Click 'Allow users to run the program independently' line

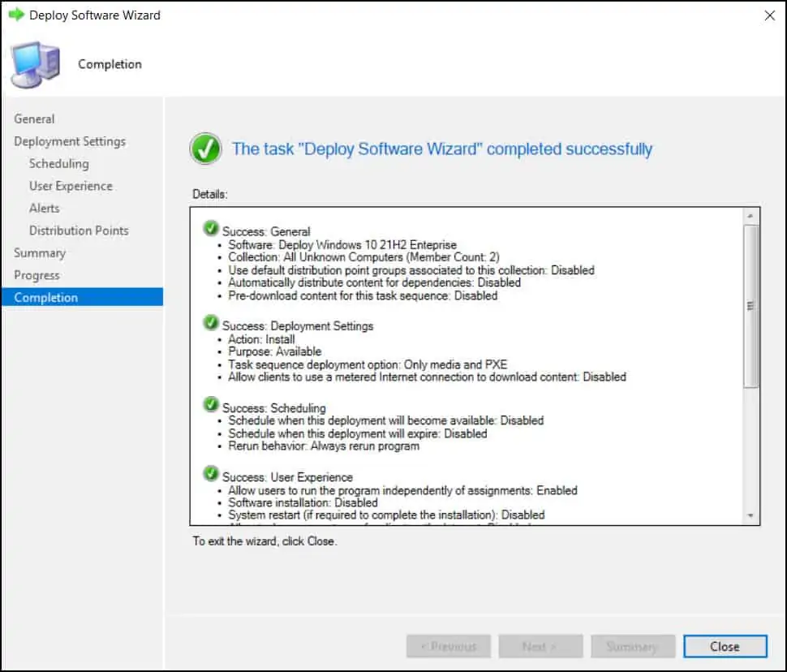click(402, 490)
